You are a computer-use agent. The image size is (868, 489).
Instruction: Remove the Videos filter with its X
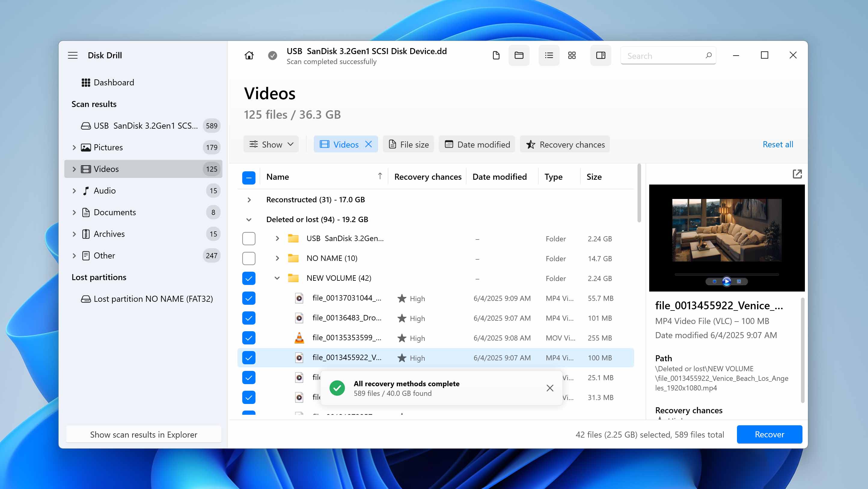coord(369,144)
